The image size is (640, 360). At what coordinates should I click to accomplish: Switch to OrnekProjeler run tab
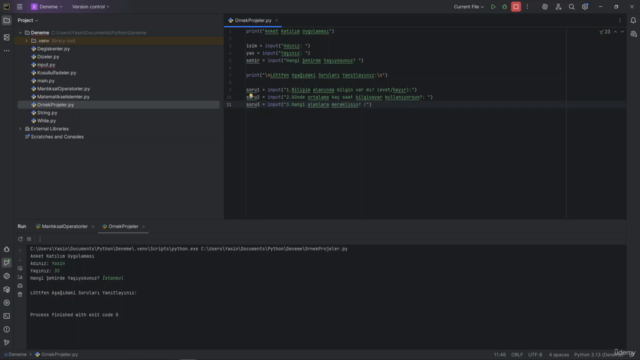point(123,227)
